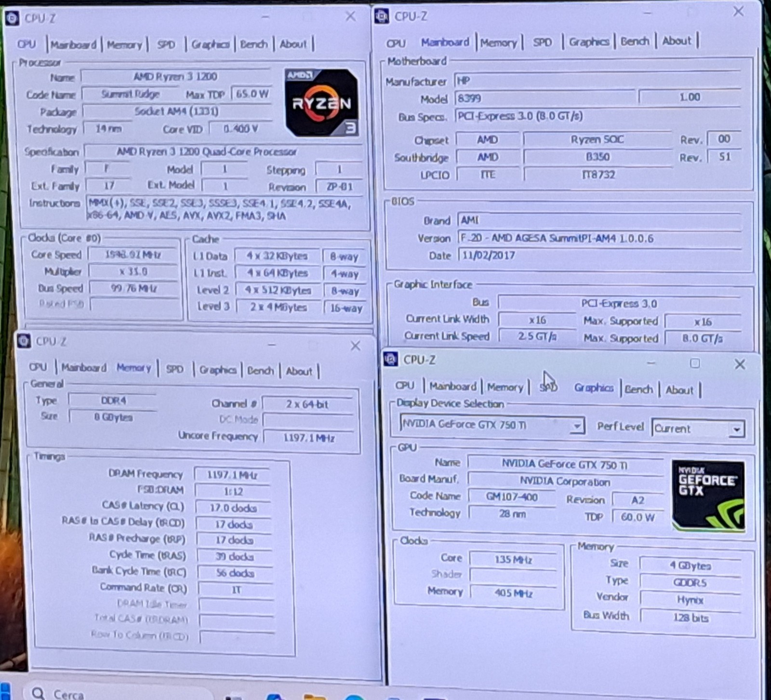Open Graphics tab in the memory Timings window
771x700 pixels.
click(218, 370)
